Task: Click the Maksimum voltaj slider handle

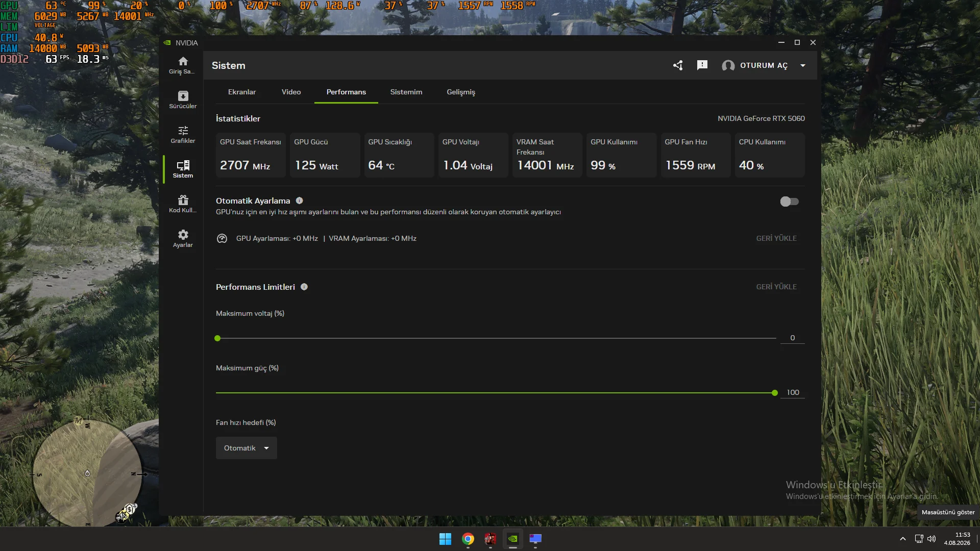Action: (217, 338)
